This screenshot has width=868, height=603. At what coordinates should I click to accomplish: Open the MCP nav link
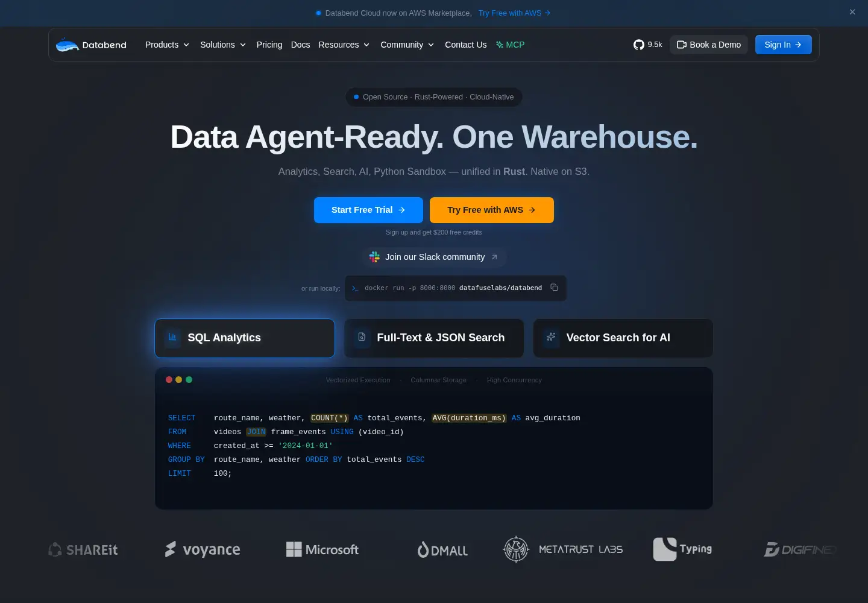point(510,45)
